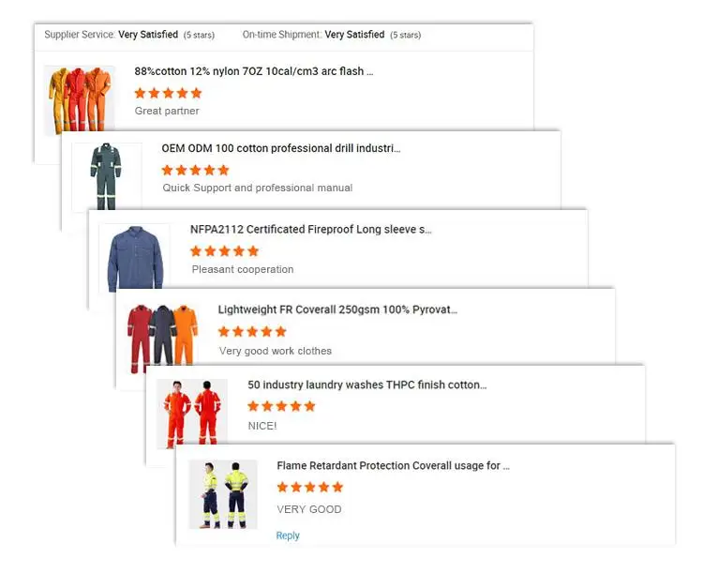
Task: Click star rating above Quick Support review
Action: [196, 171]
